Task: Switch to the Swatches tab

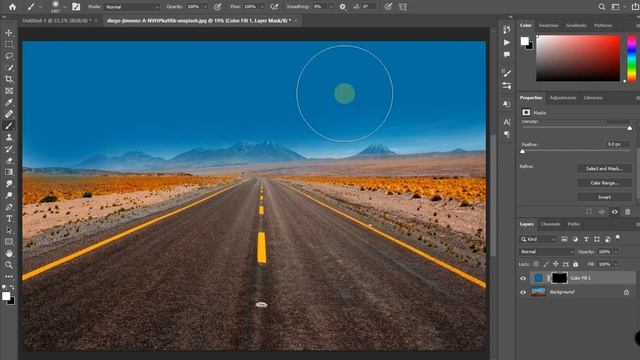Action: point(548,25)
